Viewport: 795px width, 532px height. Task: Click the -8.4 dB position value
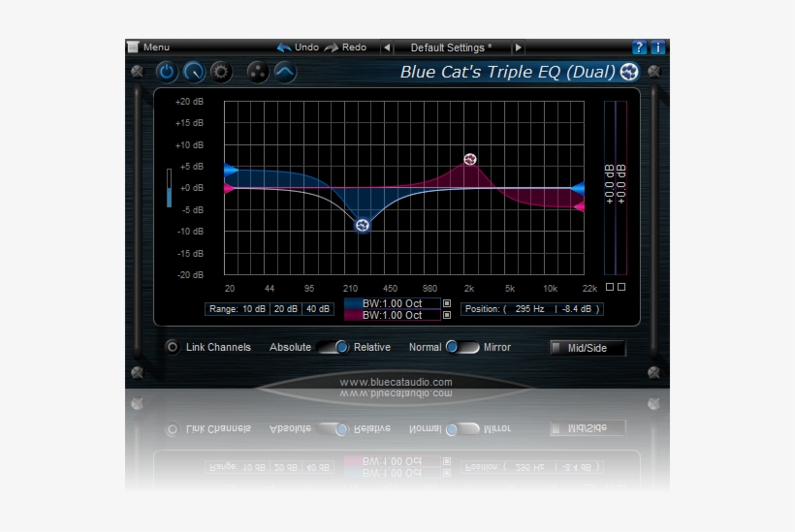coord(577,309)
